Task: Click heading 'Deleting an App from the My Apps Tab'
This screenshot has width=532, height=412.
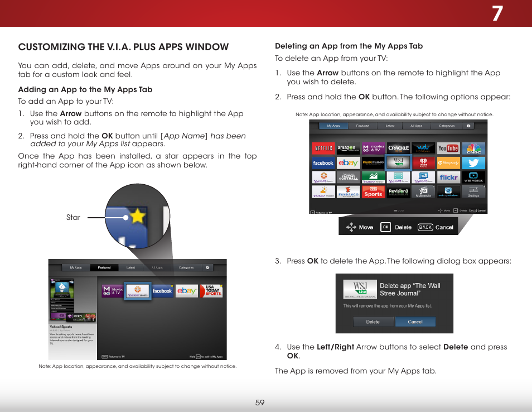Action: pyautogui.click(x=349, y=46)
